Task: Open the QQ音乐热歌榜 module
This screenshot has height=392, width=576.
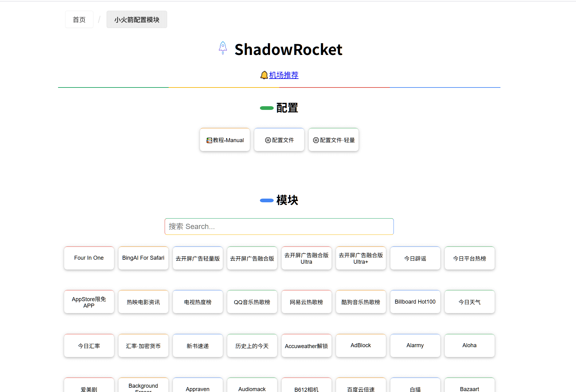Action: [252, 302]
